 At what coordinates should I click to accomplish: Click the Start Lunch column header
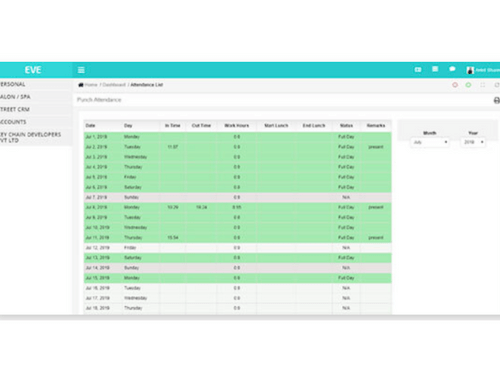[x=276, y=126]
